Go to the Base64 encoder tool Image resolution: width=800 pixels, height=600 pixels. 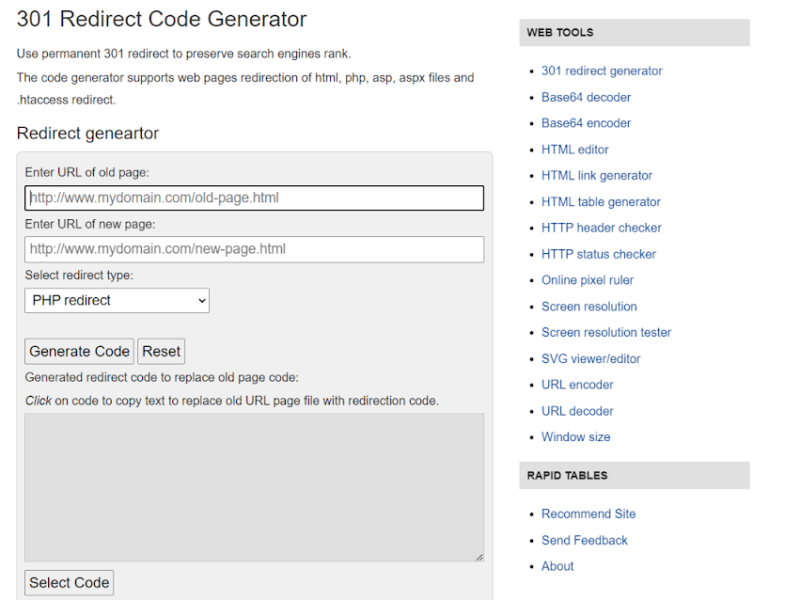click(x=586, y=123)
